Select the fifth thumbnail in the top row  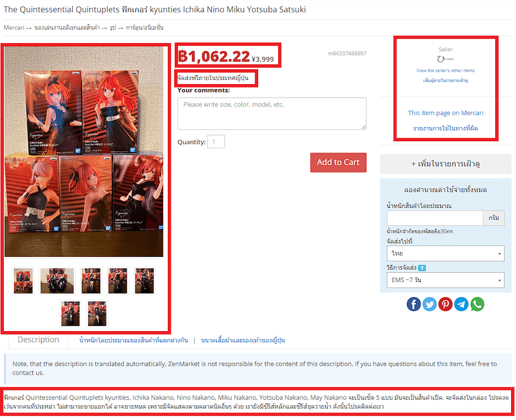pyautogui.click(x=144, y=281)
